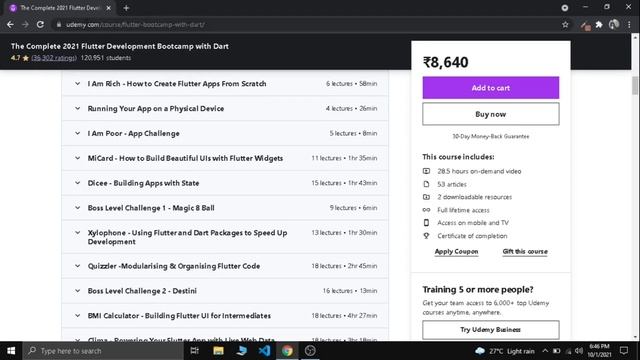
Task: Click the Full lifetime access text
Action: pyautogui.click(x=463, y=210)
